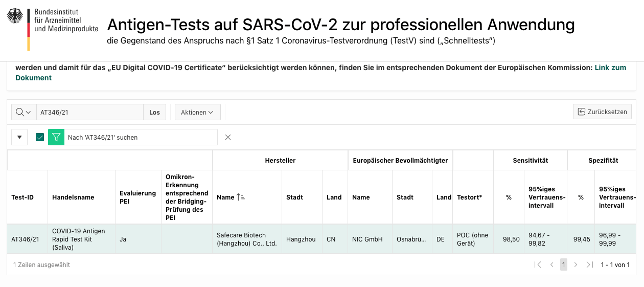The height and width of the screenshot is (287, 644).
Task: Click the Bundesinstitut eagle logo
Action: click(15, 16)
